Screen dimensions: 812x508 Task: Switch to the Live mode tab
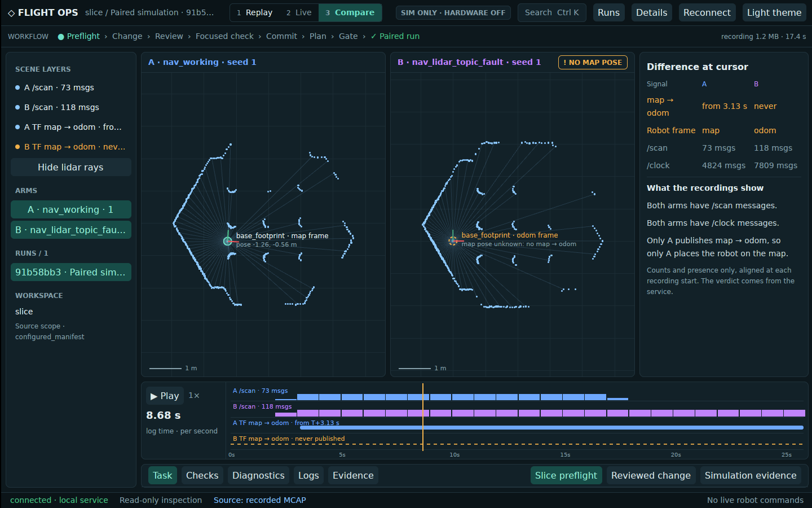(299, 12)
